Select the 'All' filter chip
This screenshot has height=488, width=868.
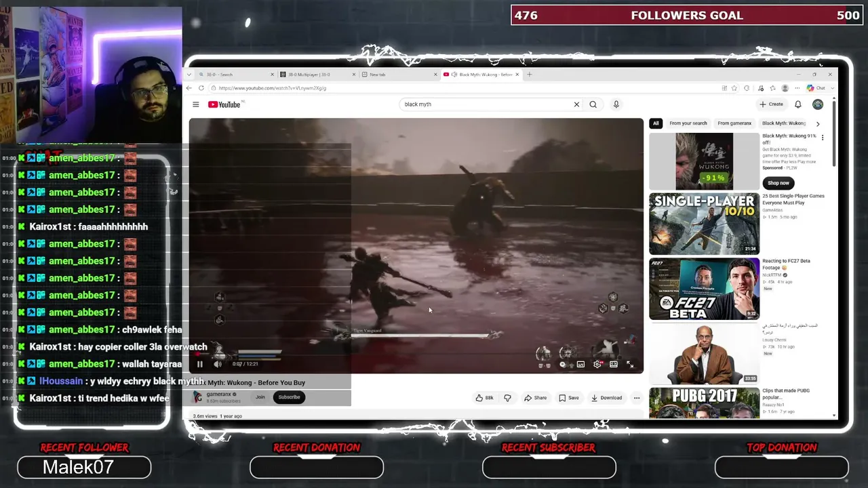point(656,123)
